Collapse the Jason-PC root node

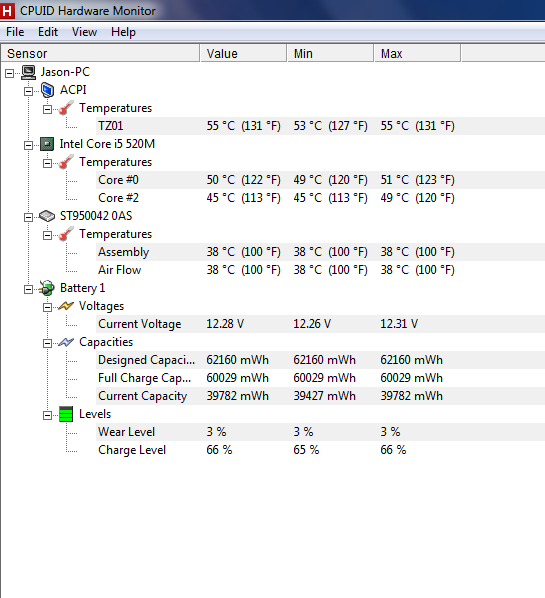10,73
